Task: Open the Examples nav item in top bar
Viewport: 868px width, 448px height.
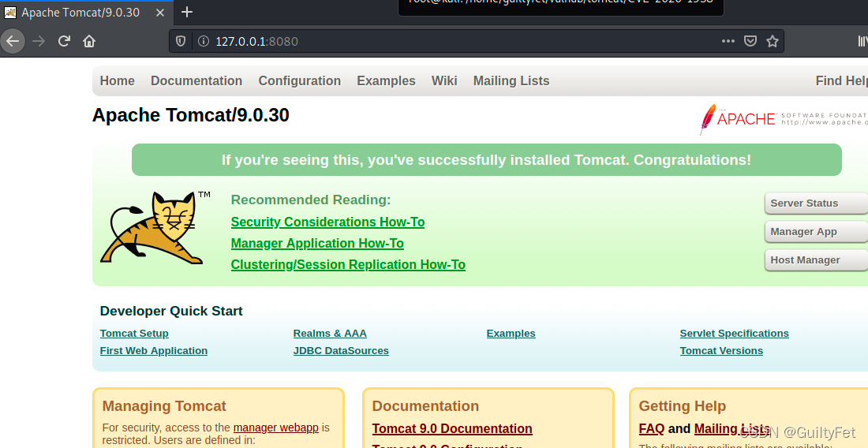Action: 386,80
